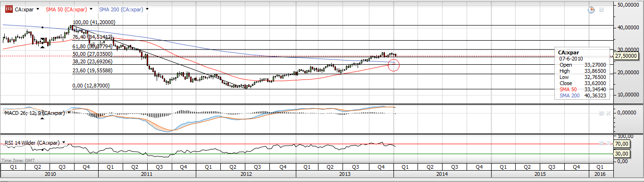Image resolution: width=644 pixels, height=182 pixels.
Task: Click the Q1 quarter cell above 2014
Action: pos(405,167)
